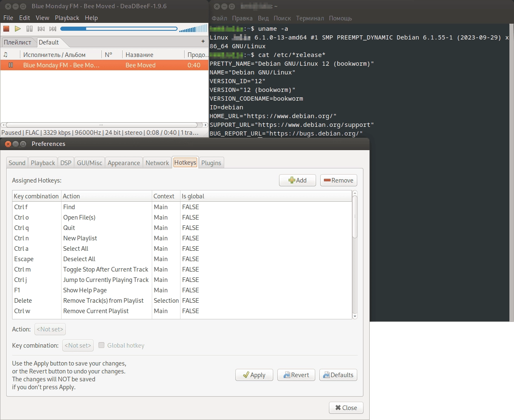The height and width of the screenshot is (420, 514).
Task: Open GUI/Misc tab in Preferences
Action: coord(89,163)
